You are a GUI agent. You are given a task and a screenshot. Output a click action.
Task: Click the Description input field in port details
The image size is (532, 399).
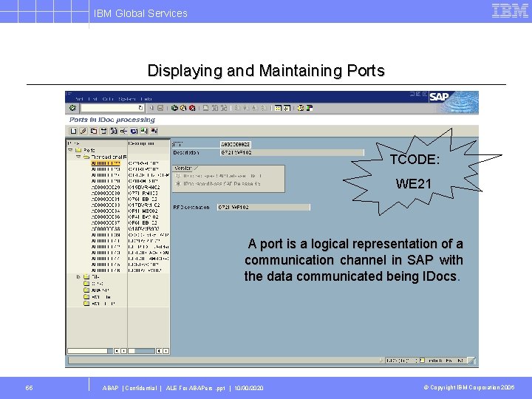[x=292, y=153]
